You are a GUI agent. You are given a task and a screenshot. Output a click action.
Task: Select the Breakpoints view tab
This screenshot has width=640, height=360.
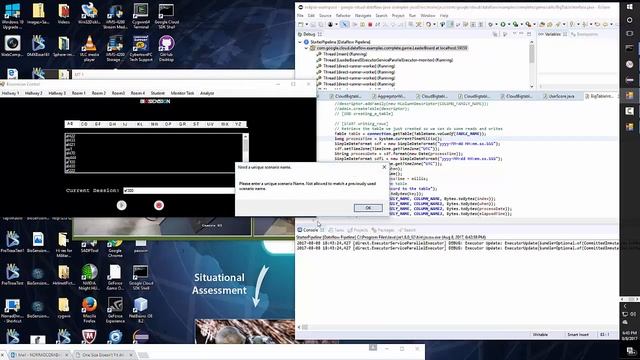pyautogui.click(x=584, y=34)
